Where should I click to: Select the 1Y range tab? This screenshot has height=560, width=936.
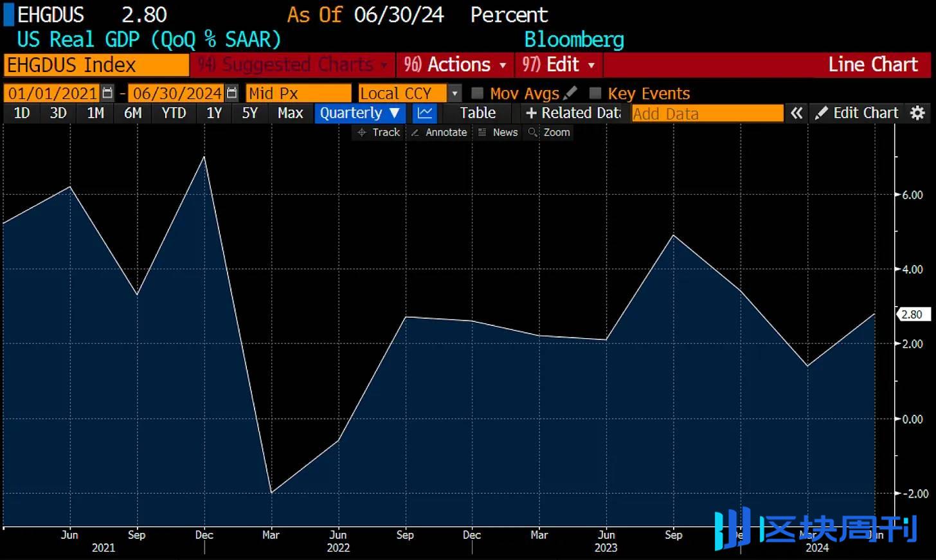[214, 113]
